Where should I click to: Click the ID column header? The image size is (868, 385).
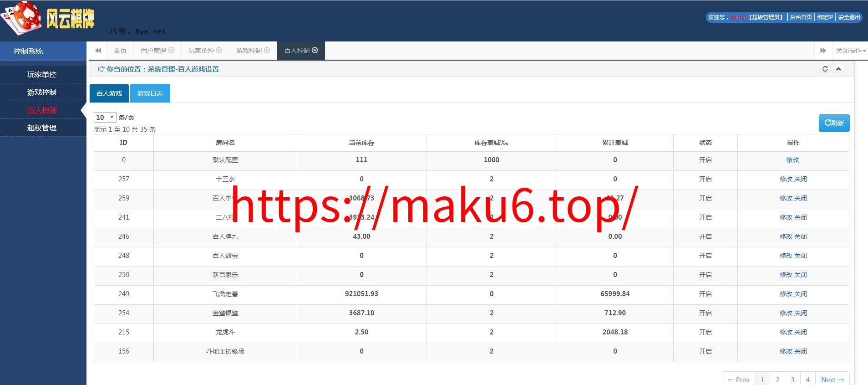tap(123, 143)
